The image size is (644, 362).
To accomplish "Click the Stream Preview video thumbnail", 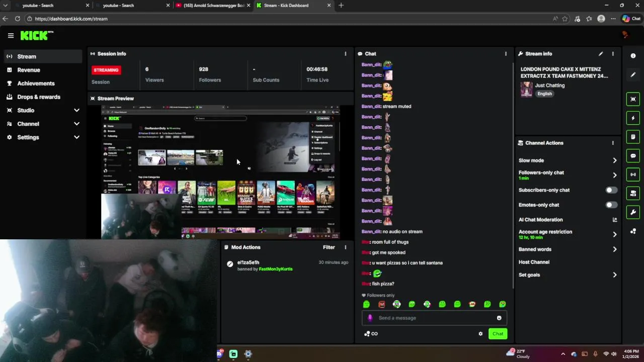I will 220,172.
